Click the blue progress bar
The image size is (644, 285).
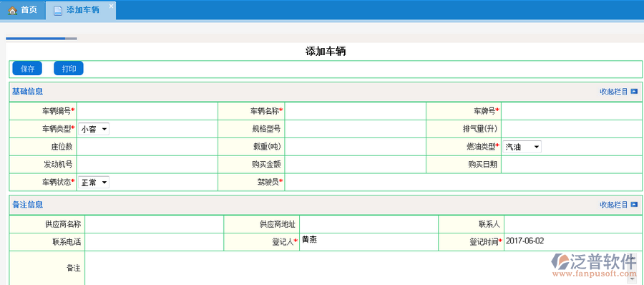tap(35, 39)
